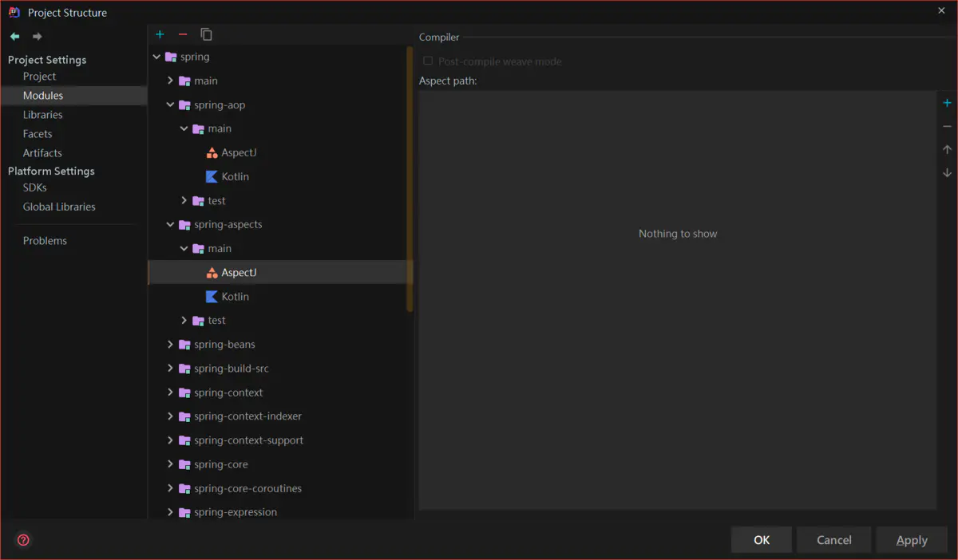This screenshot has height=560, width=958.
Task: Click the empty Aspect path list area
Action: (x=678, y=300)
